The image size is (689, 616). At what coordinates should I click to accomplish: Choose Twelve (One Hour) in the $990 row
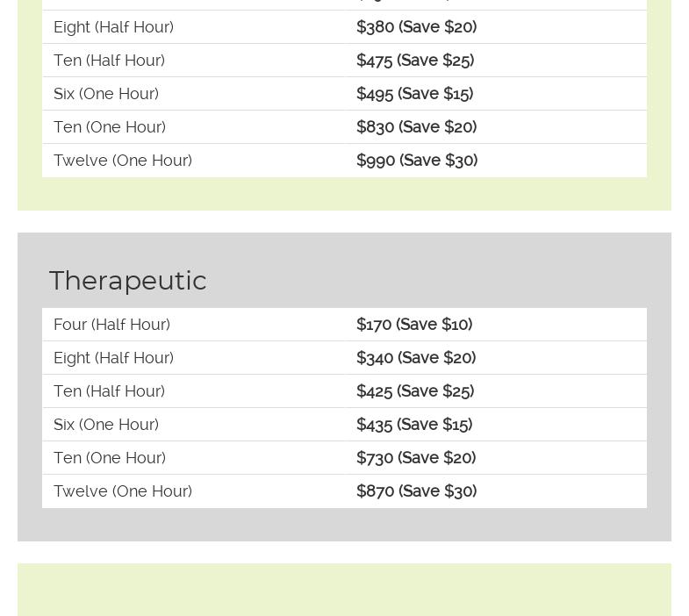123,161
